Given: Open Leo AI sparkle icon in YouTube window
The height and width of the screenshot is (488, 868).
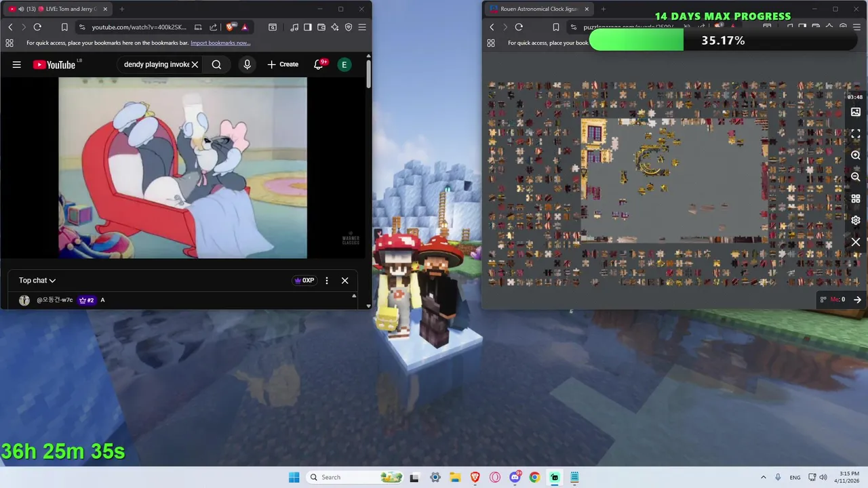Looking at the screenshot, I should 335,27.
